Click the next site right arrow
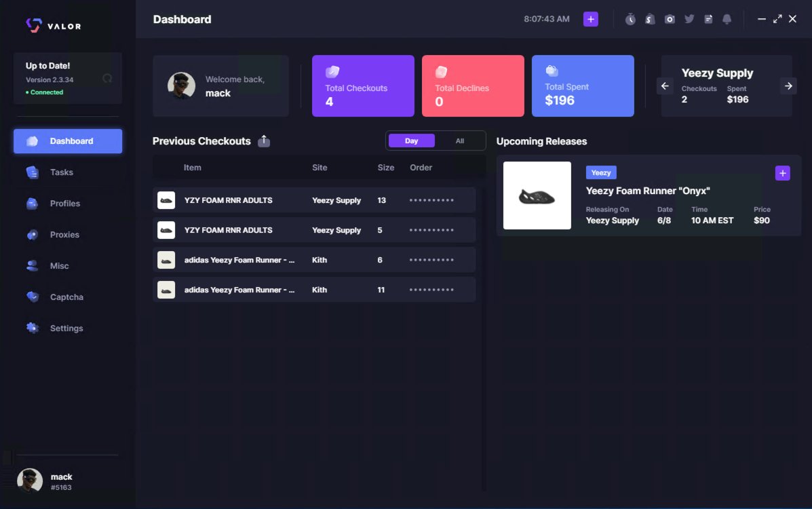Image resolution: width=812 pixels, height=509 pixels. [788, 86]
